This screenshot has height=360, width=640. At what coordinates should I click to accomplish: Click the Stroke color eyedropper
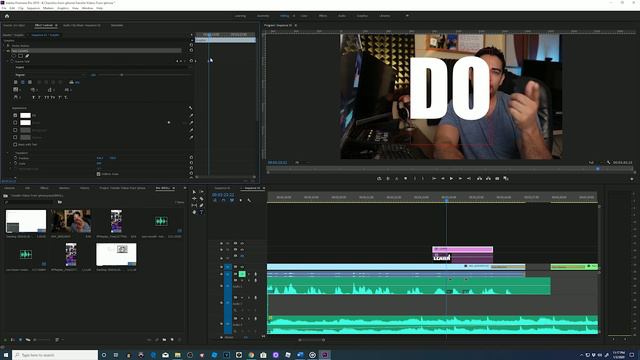pos(191,123)
